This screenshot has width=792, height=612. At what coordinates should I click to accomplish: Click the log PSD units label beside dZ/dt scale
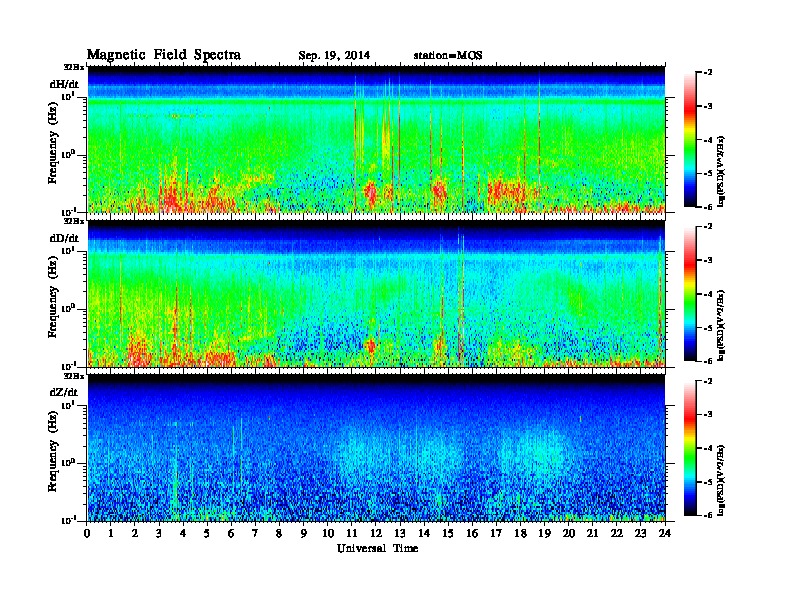click(x=721, y=480)
